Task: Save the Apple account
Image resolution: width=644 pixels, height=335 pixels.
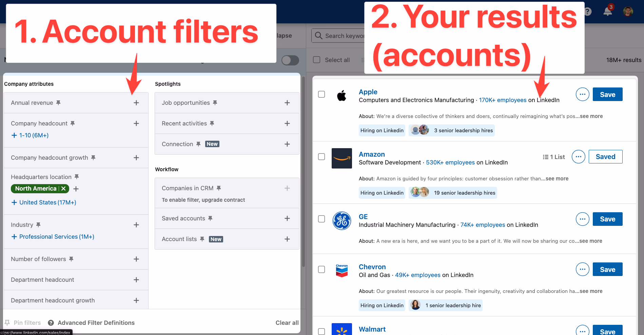Action: (607, 94)
